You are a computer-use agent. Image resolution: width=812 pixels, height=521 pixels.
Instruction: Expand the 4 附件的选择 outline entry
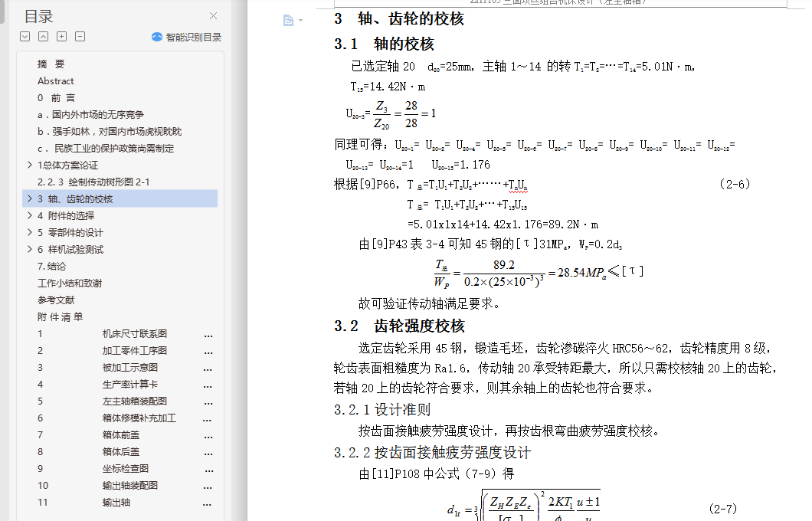click(30, 215)
